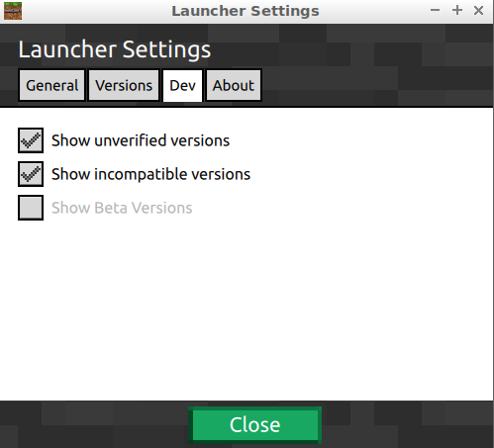Click the 'Show unverified versions' label text
This screenshot has height=448, width=494.
tap(141, 140)
